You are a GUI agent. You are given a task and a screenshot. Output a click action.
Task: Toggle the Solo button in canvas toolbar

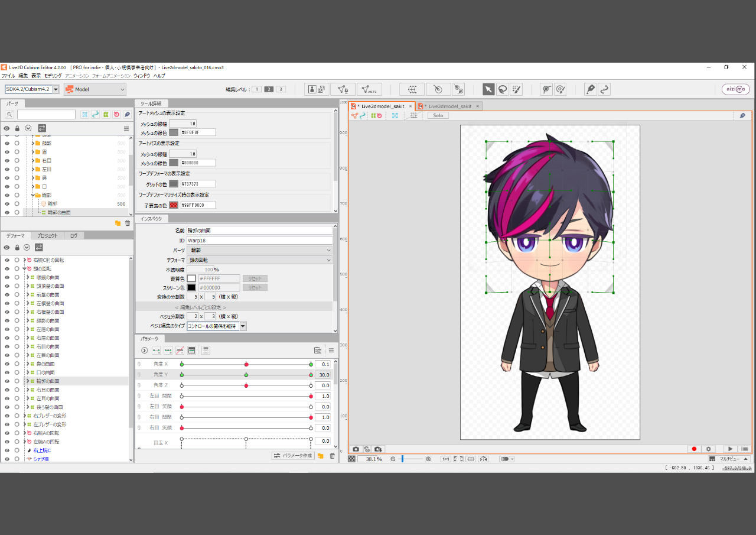(438, 115)
